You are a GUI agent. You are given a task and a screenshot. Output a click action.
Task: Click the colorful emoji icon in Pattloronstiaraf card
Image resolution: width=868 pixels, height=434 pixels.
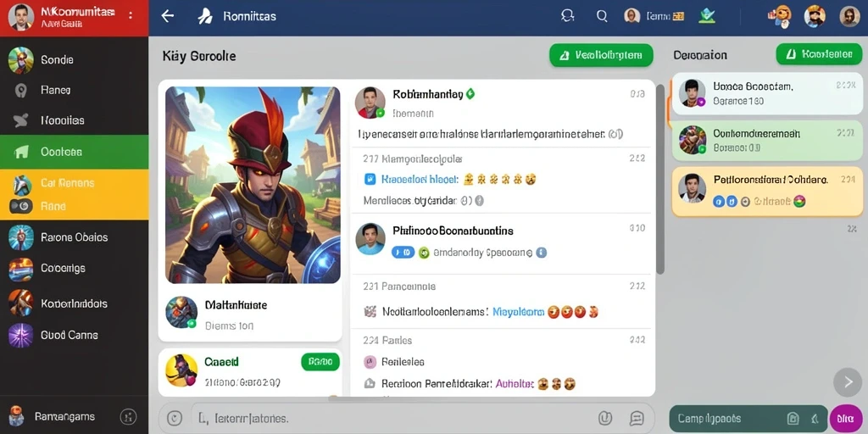click(x=798, y=202)
